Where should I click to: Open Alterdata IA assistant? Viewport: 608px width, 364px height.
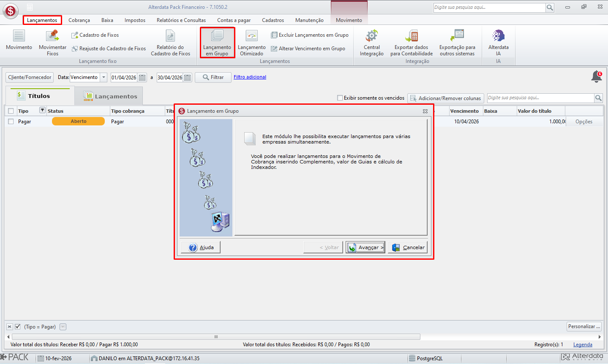click(x=498, y=42)
